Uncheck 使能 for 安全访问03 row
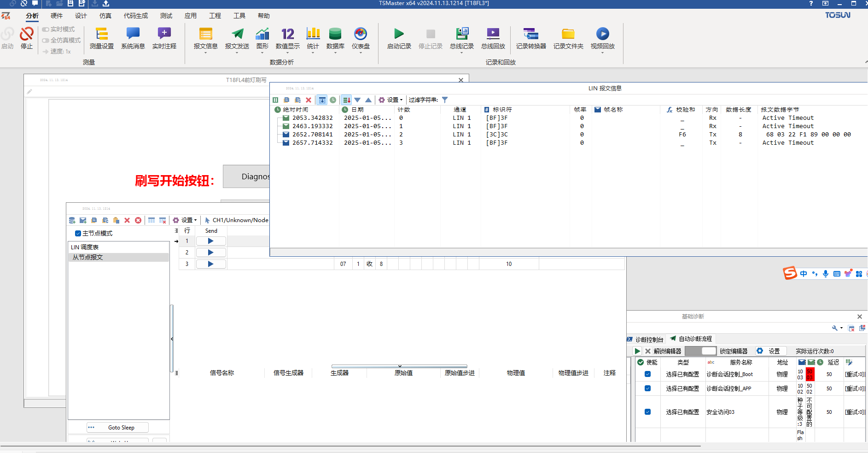 point(647,412)
